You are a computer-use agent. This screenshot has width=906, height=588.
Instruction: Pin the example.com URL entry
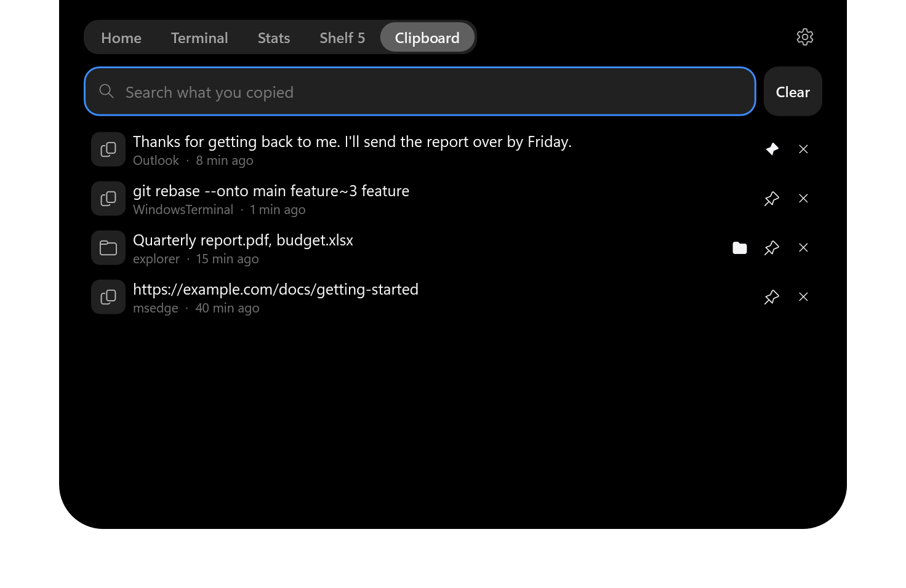tap(772, 297)
